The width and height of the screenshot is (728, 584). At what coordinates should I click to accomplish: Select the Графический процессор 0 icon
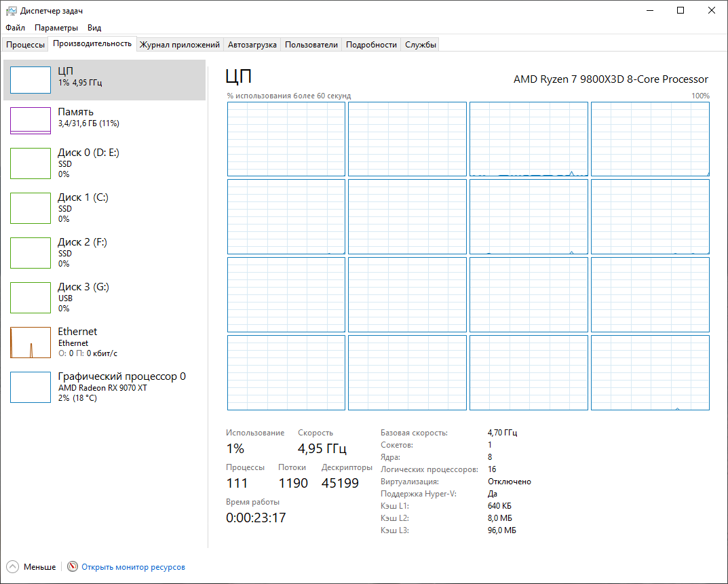[30, 387]
